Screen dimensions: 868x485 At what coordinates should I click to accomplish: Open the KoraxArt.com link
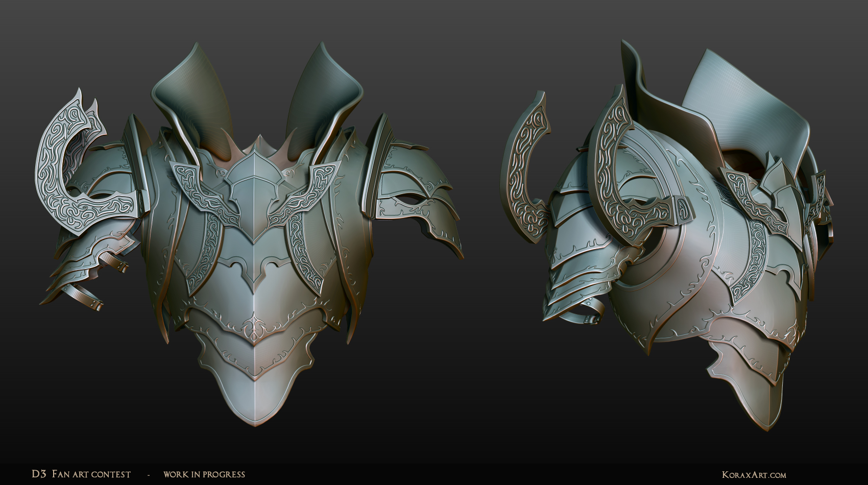pyautogui.click(x=754, y=475)
